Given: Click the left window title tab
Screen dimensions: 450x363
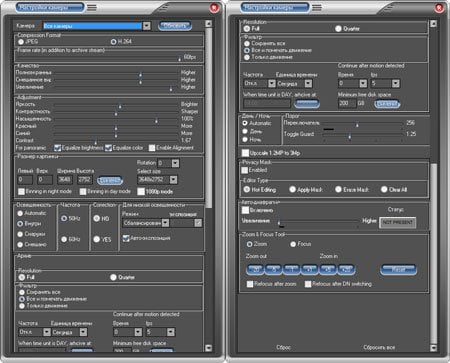Looking at the screenshot, I should [50, 7].
